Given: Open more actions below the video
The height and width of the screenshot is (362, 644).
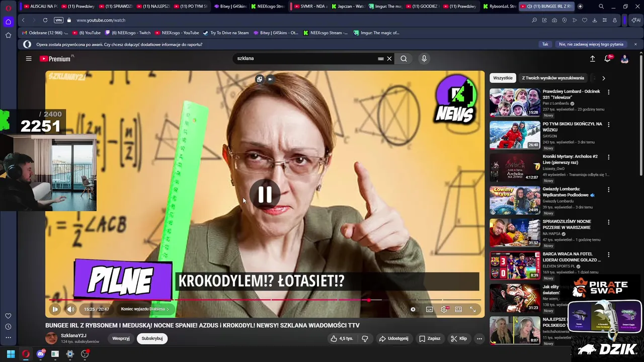Looking at the screenshot, I should coord(479,338).
